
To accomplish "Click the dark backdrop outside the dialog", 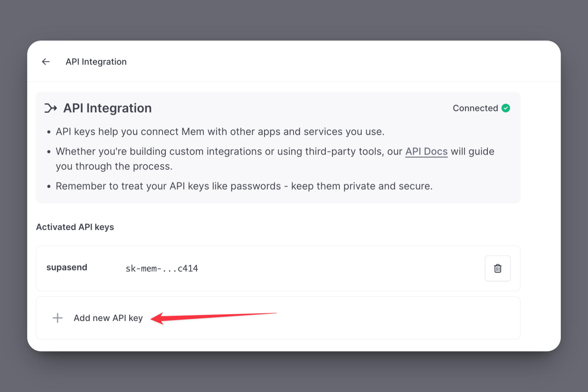I will tap(294, 18).
